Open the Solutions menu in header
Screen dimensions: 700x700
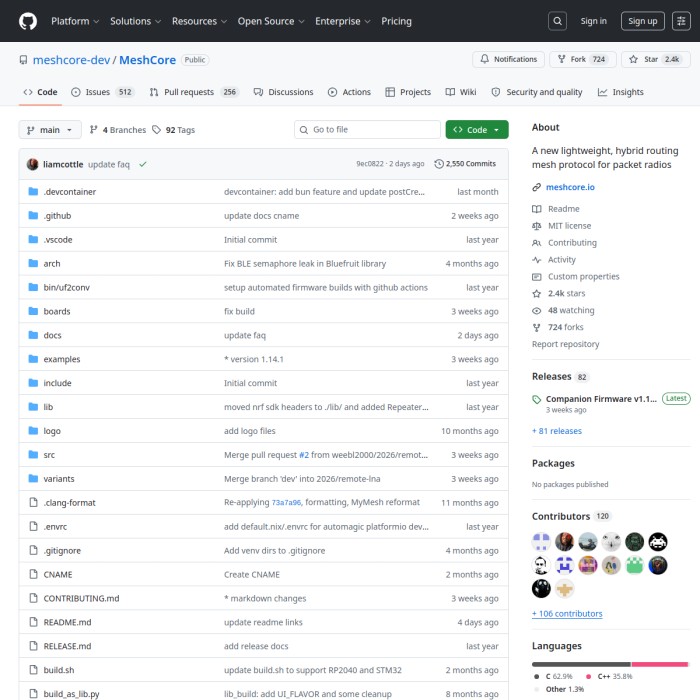point(135,21)
